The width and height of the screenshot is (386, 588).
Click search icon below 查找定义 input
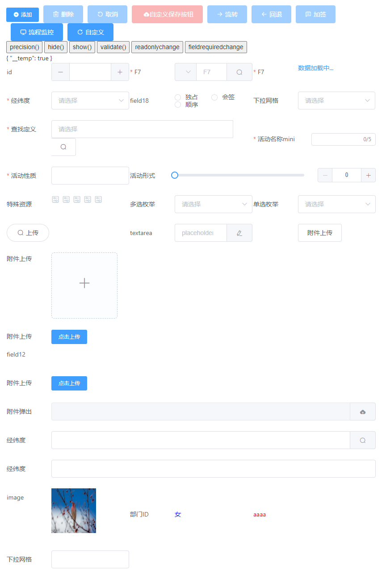tap(63, 147)
